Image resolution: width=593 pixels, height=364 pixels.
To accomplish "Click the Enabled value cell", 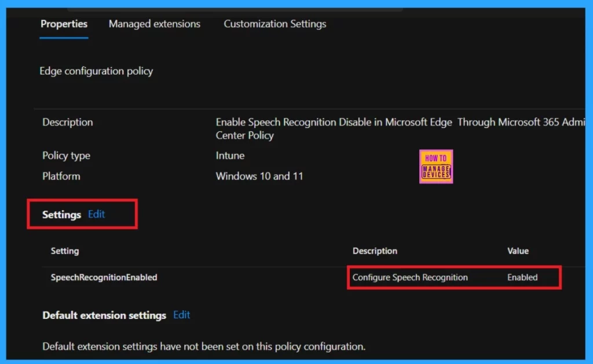I will coord(522,277).
